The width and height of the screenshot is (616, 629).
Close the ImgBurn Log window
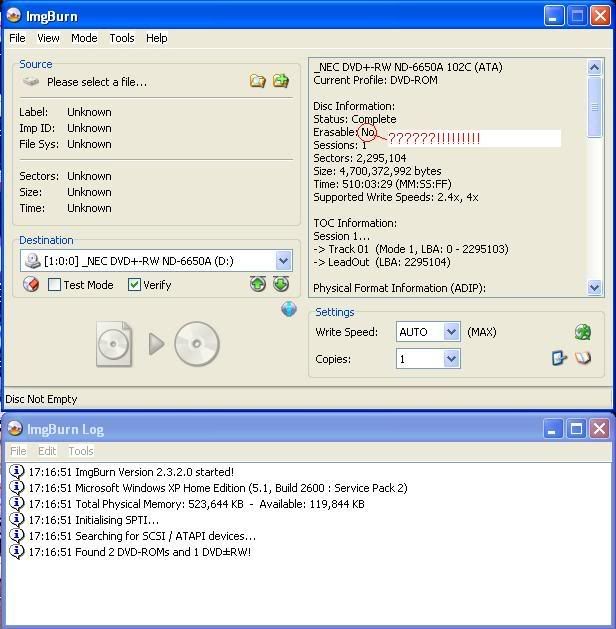600,429
